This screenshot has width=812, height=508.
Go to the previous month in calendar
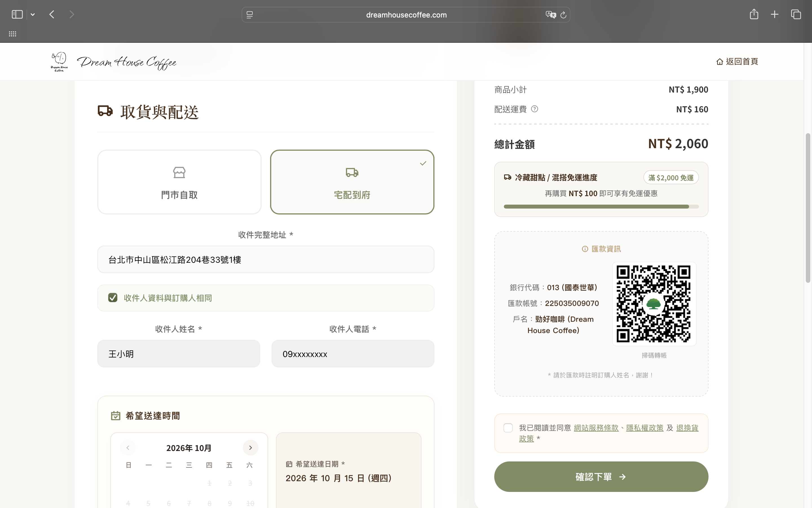click(x=128, y=448)
